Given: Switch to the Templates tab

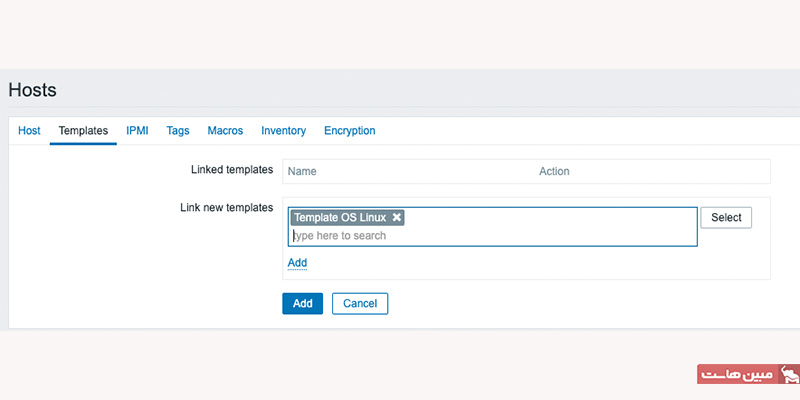Looking at the screenshot, I should tap(83, 131).
